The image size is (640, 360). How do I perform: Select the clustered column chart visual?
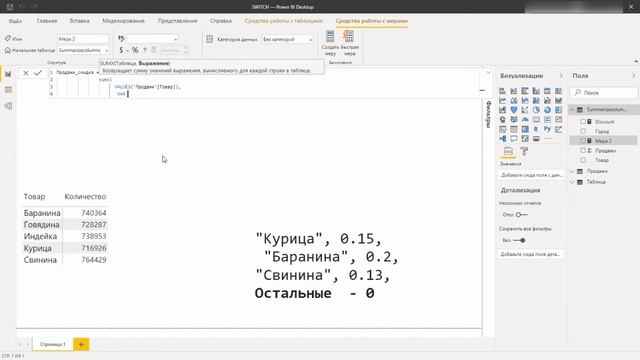pyautogui.click(x=536, y=91)
